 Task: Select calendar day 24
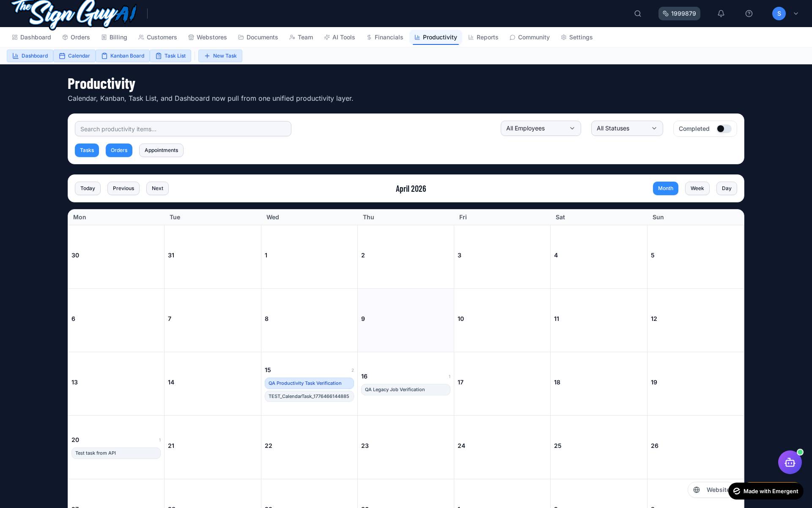click(502, 447)
